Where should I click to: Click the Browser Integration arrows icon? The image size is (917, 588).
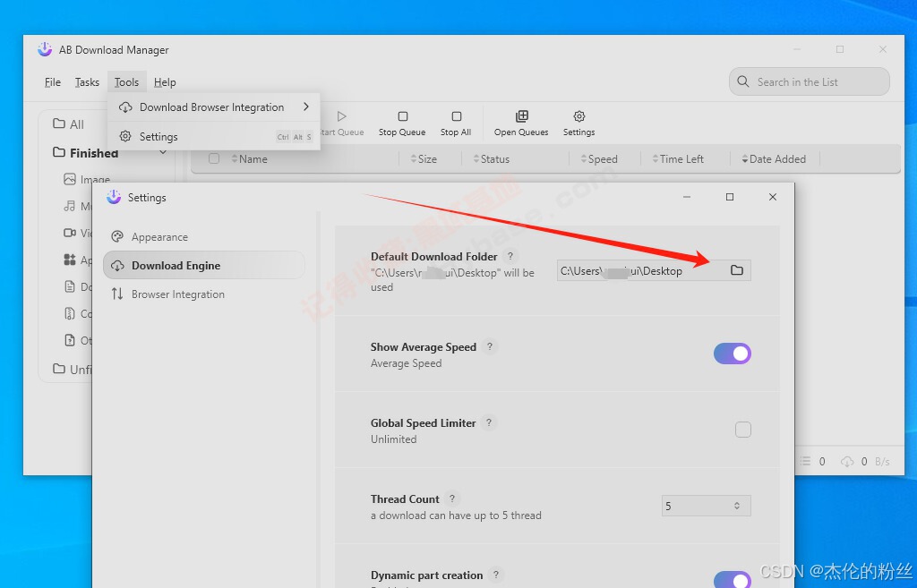[x=117, y=294]
